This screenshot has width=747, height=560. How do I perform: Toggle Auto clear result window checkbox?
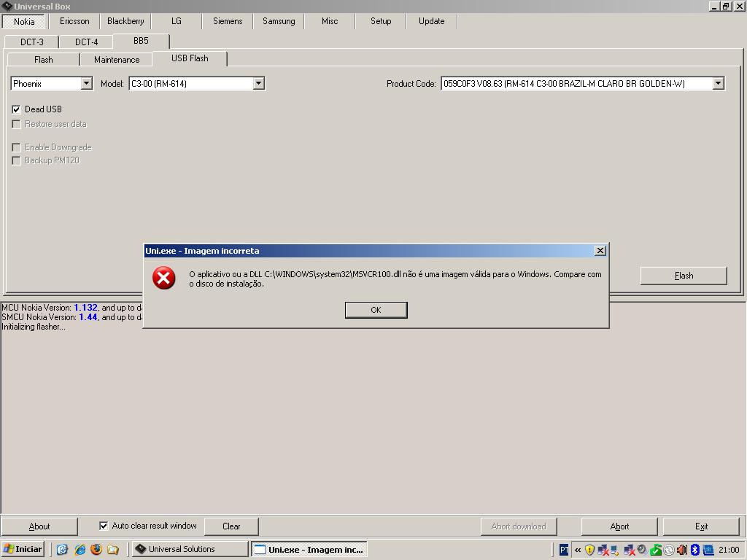click(104, 526)
